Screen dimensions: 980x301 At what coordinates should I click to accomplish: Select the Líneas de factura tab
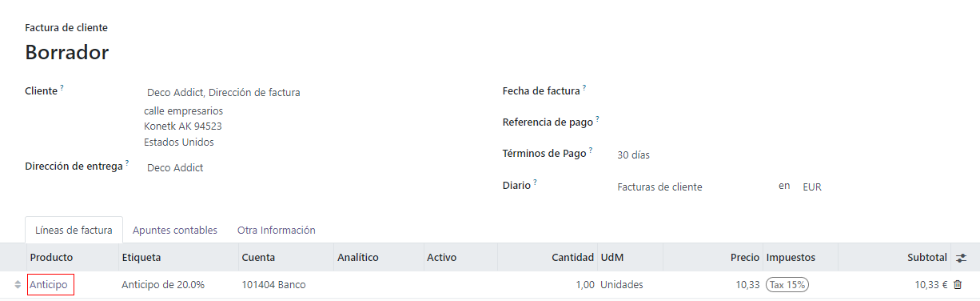tap(74, 230)
